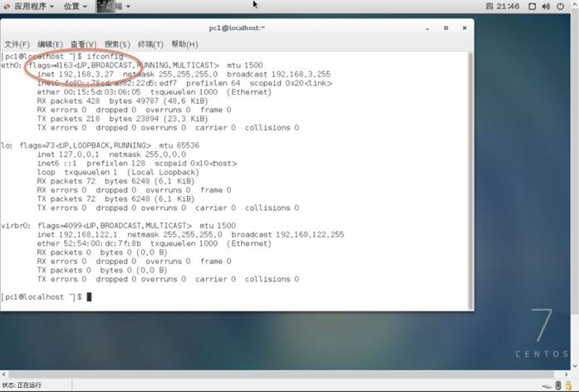Close the pc1@localhost terminal window
The width and height of the screenshot is (579, 392).
463,27
